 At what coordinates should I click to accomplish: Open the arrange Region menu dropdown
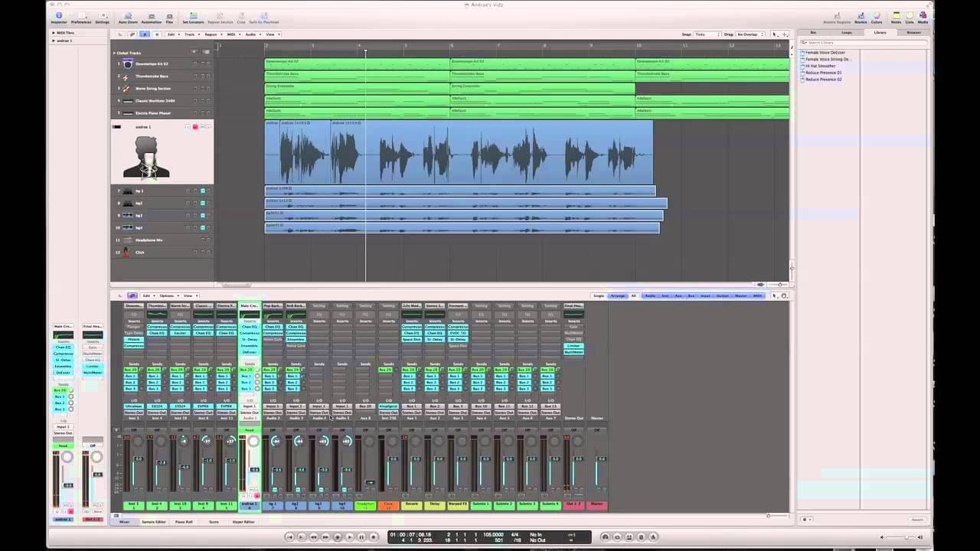[212, 34]
